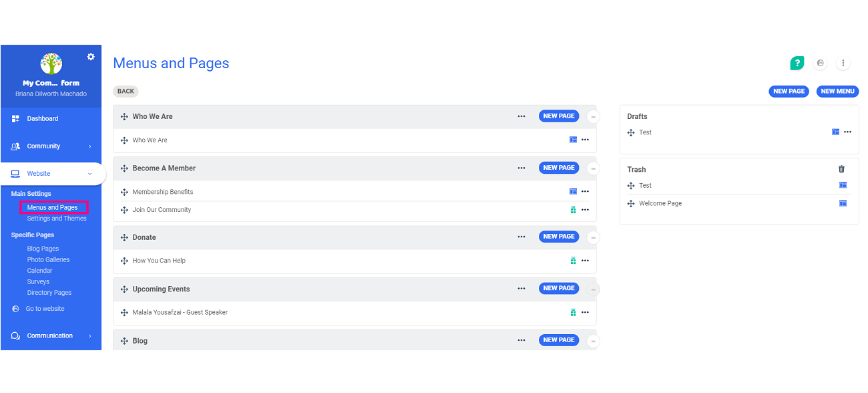Image resolution: width=868 pixels, height=393 pixels.
Task: Expand the Community sidebar section
Action: [51, 146]
